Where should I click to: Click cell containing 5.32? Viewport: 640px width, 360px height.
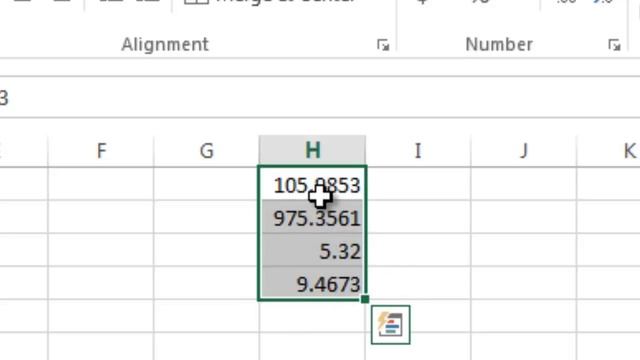tap(313, 250)
